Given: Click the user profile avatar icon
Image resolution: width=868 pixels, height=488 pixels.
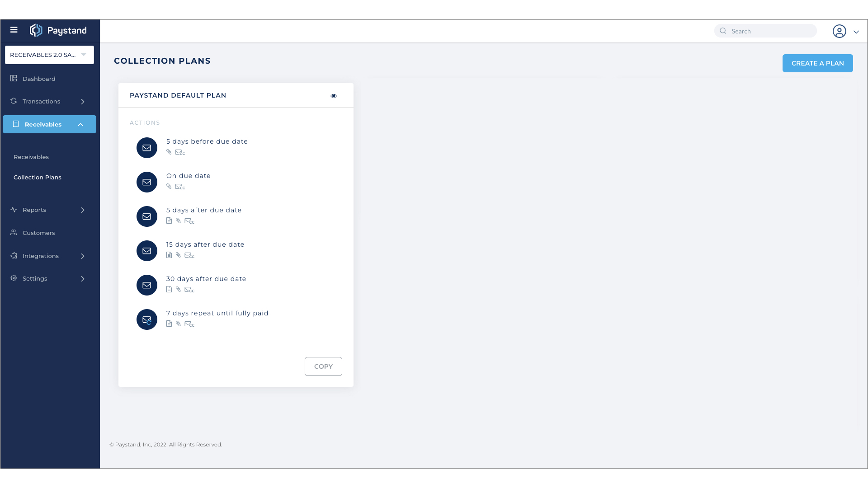Looking at the screenshot, I should tap(840, 31).
